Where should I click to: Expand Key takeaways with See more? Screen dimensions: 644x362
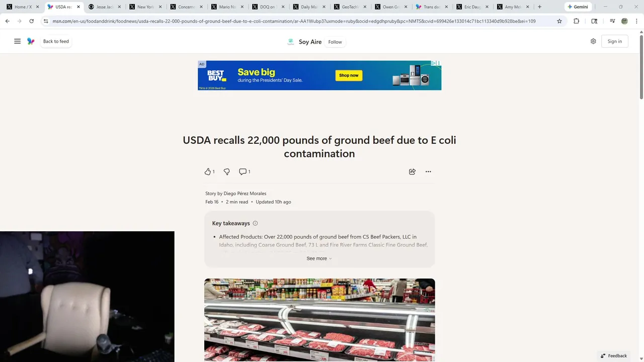[319, 258]
